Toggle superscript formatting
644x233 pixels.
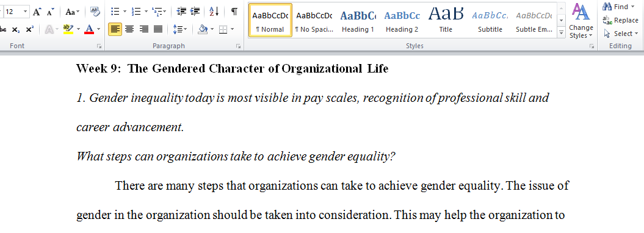pyautogui.click(x=29, y=29)
